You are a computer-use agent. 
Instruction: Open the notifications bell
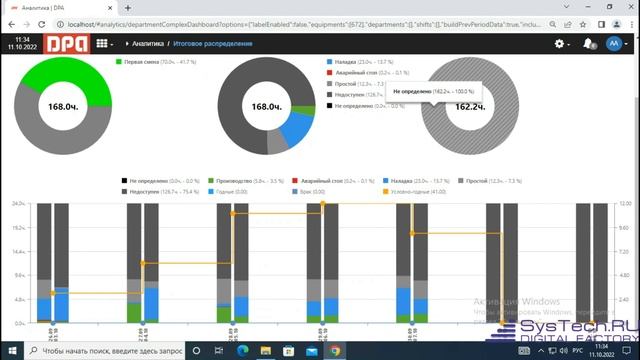click(588, 43)
